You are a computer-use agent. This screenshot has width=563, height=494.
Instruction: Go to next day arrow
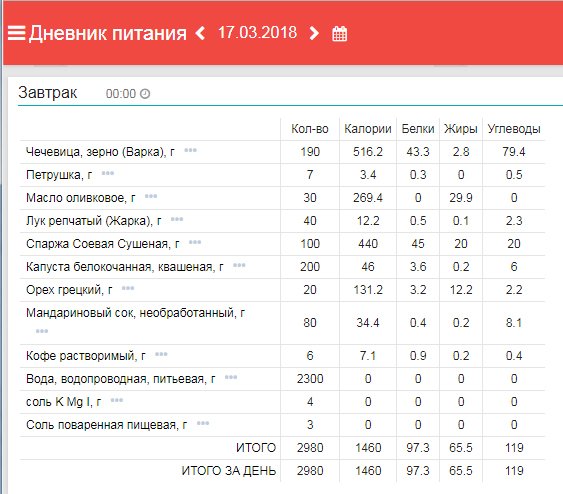pos(314,33)
